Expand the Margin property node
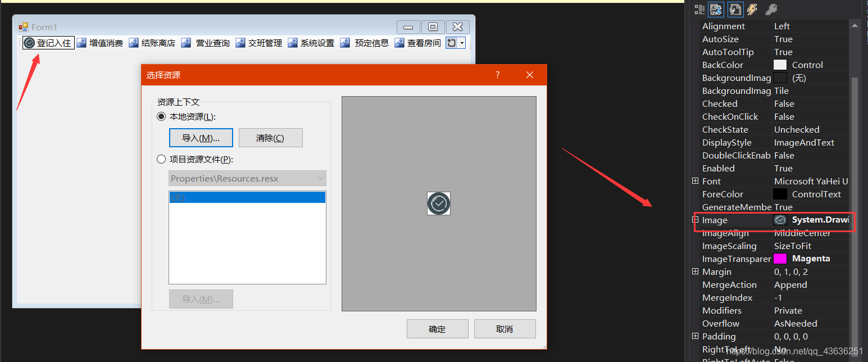Screen dimensions: 868x362 coord(695,271)
